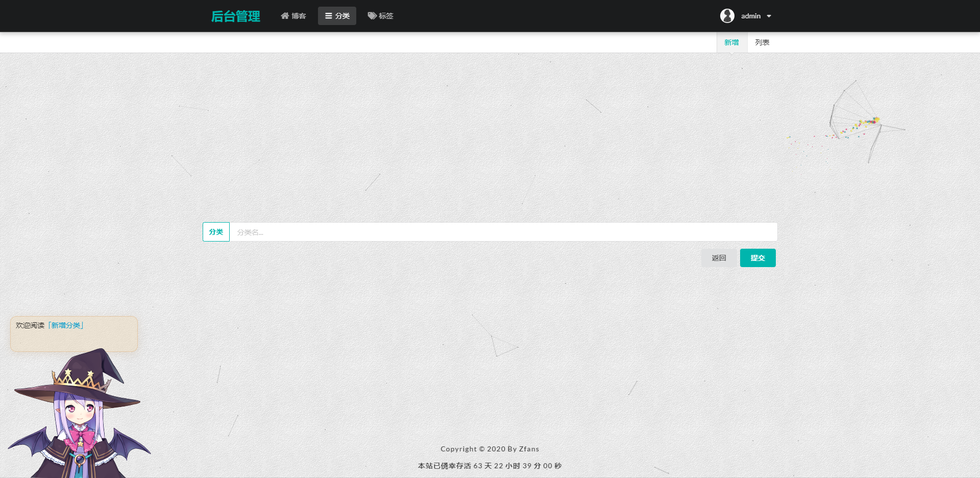Image resolution: width=980 pixels, height=478 pixels.
Task: Click the admin user avatar icon
Action: coord(727,16)
